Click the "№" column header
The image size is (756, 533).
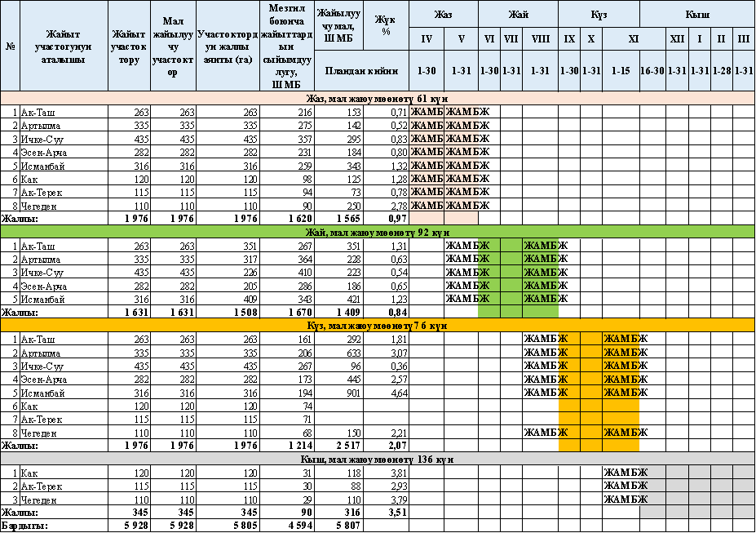tap(10, 47)
